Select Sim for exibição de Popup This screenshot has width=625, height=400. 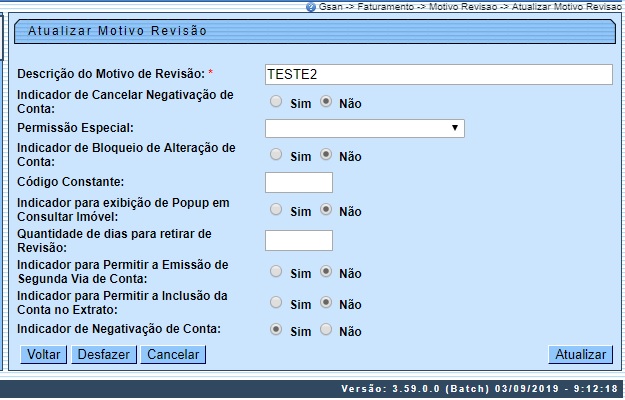(276, 210)
